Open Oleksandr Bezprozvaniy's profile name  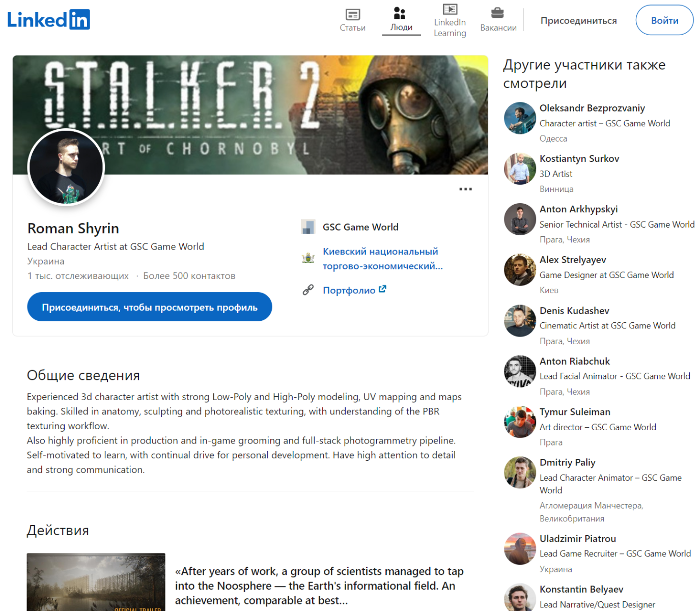pos(592,108)
